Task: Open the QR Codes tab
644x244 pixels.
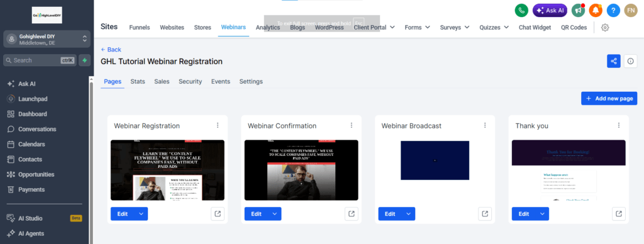Action: coord(574,28)
